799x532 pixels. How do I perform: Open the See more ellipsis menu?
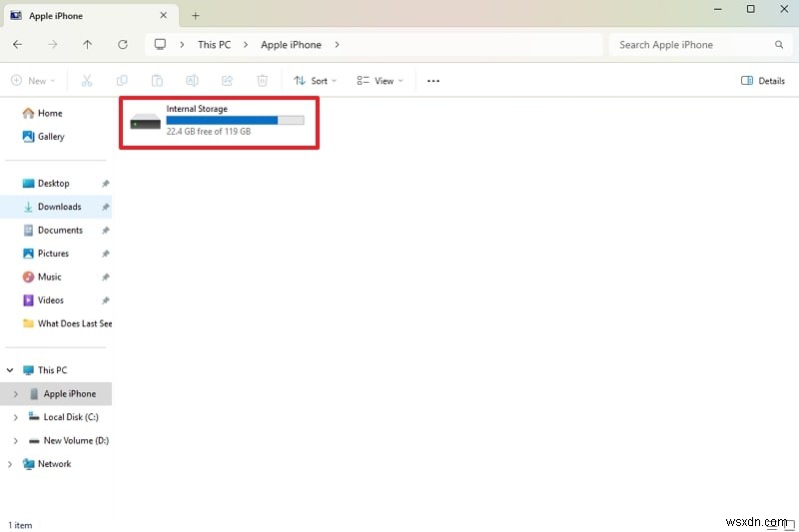coord(433,81)
